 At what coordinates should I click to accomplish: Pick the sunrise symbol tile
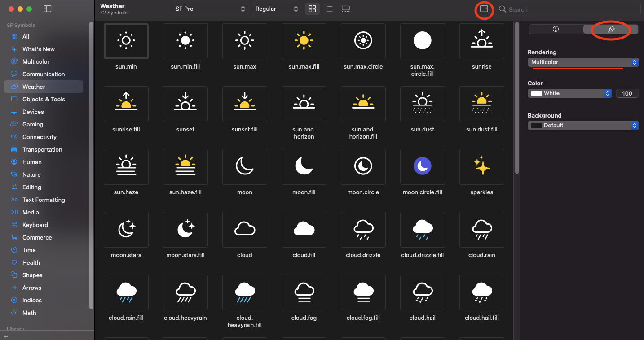coord(481,41)
